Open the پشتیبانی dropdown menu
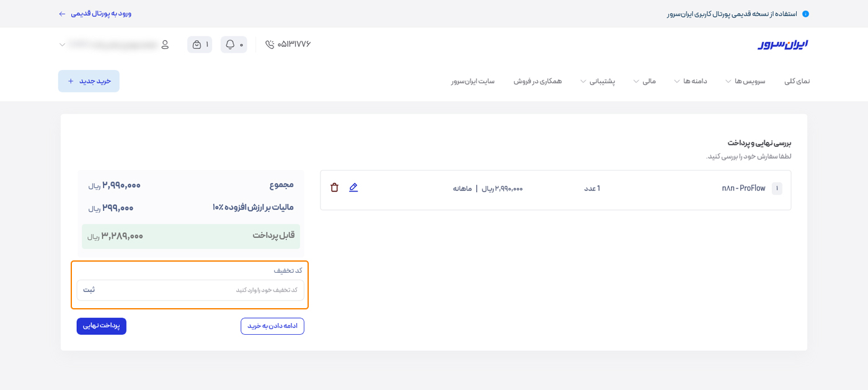This screenshot has width=868, height=390. pyautogui.click(x=598, y=81)
